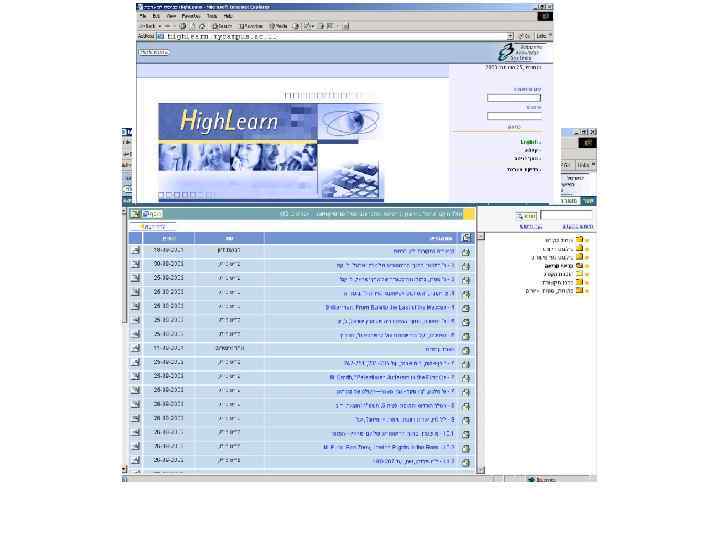The image size is (720, 540).
Task: Click the History icon in the browser toolbar
Action: coord(296,26)
